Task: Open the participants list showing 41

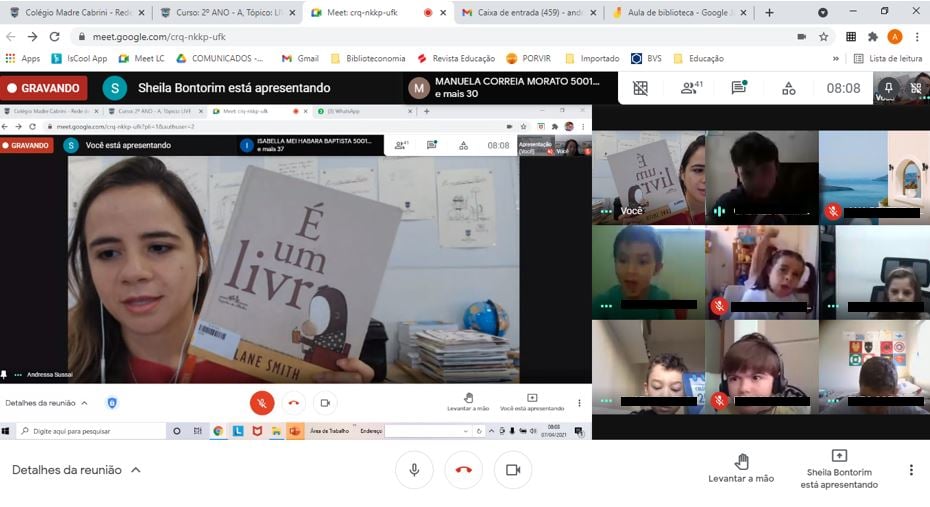Action: pyautogui.click(x=692, y=88)
